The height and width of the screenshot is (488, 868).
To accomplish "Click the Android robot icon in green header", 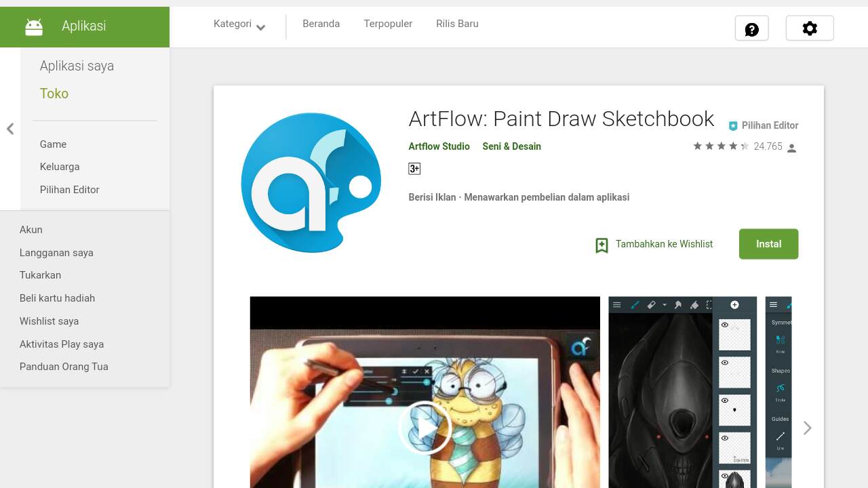I will click(34, 26).
